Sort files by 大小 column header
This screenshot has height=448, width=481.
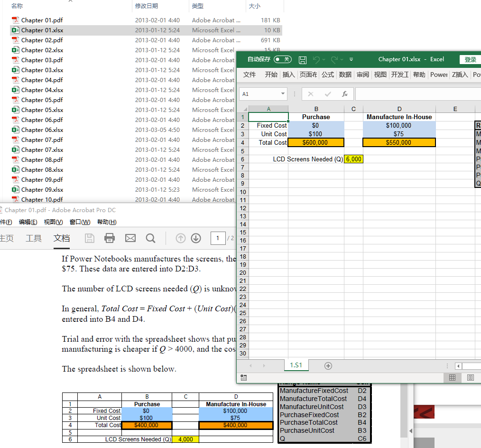254,6
